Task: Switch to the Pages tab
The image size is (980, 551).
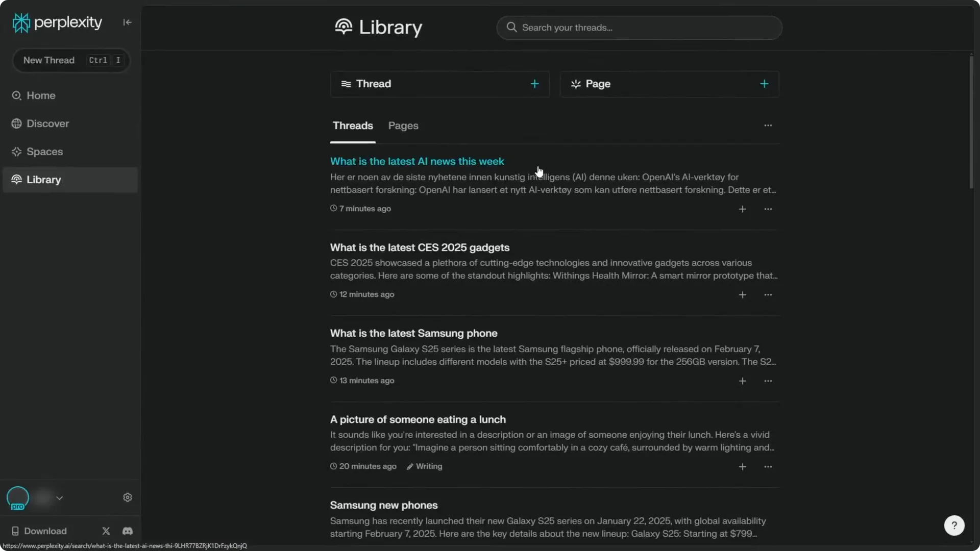Action: point(403,126)
